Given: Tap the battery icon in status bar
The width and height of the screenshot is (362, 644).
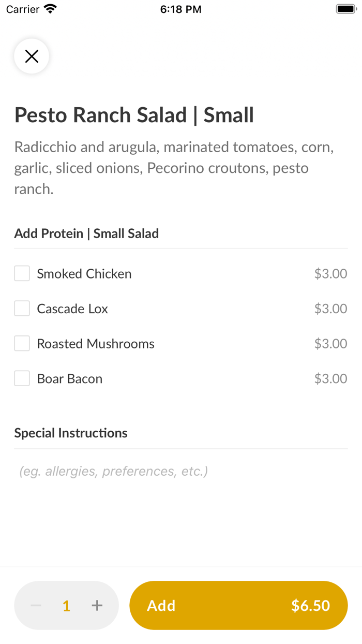Looking at the screenshot, I should click(x=345, y=9).
